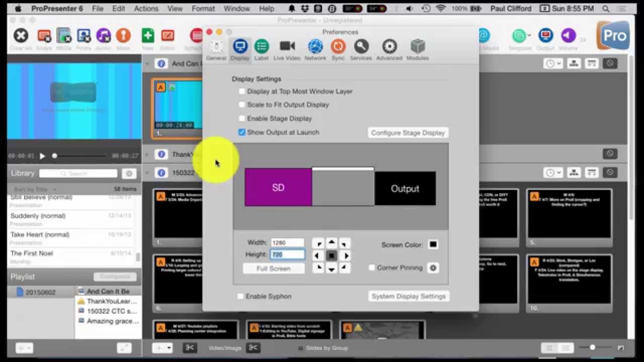644x362 pixels.
Task: Click the clear BKGDs toolbar icon
Action: pos(64,36)
